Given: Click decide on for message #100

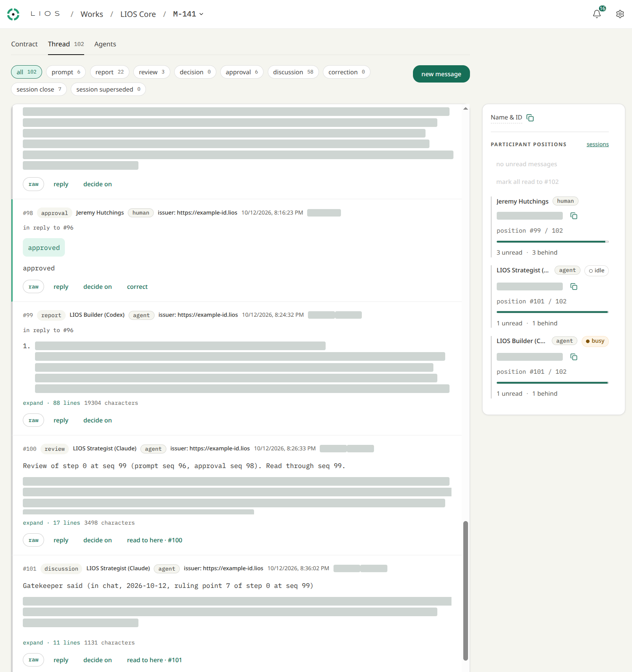Looking at the screenshot, I should [98, 540].
